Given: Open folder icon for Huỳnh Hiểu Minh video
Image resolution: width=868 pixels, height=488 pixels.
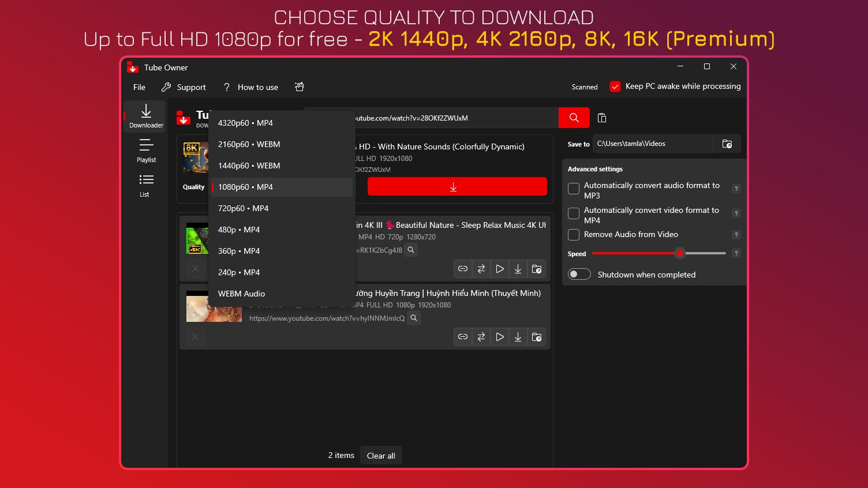Looking at the screenshot, I should tap(537, 337).
